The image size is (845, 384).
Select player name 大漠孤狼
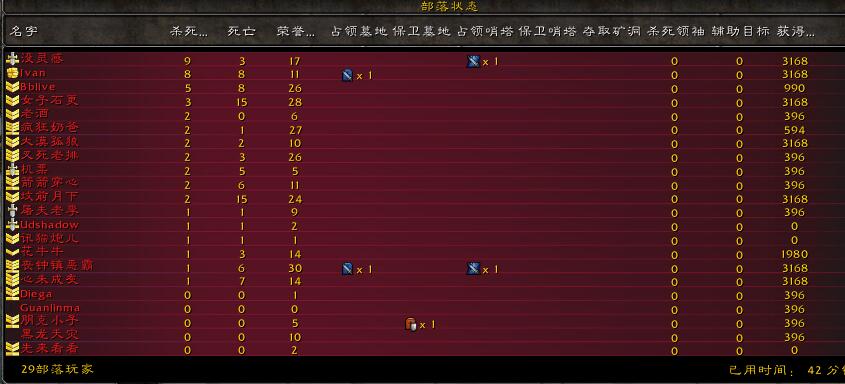[x=50, y=142]
